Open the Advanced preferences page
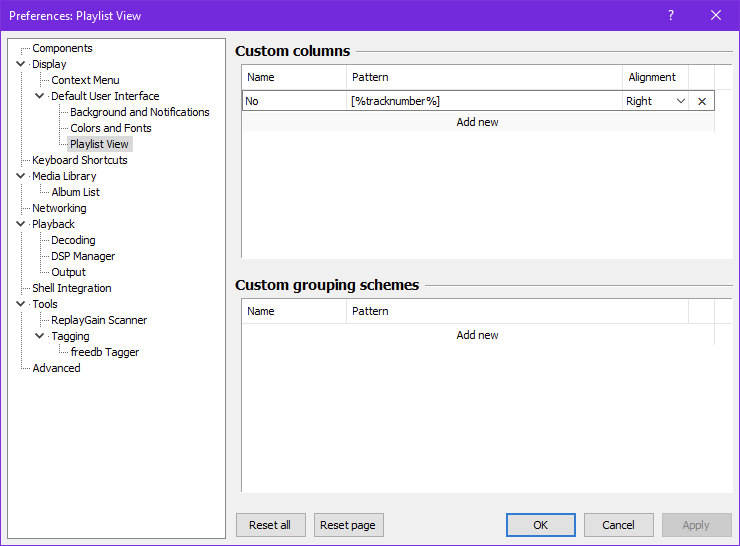 click(x=56, y=368)
